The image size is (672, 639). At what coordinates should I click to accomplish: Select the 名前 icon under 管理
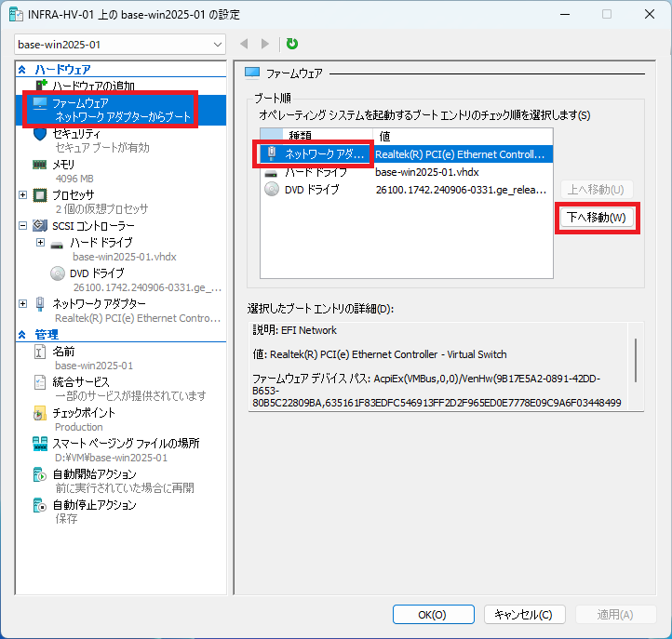coord(39,352)
